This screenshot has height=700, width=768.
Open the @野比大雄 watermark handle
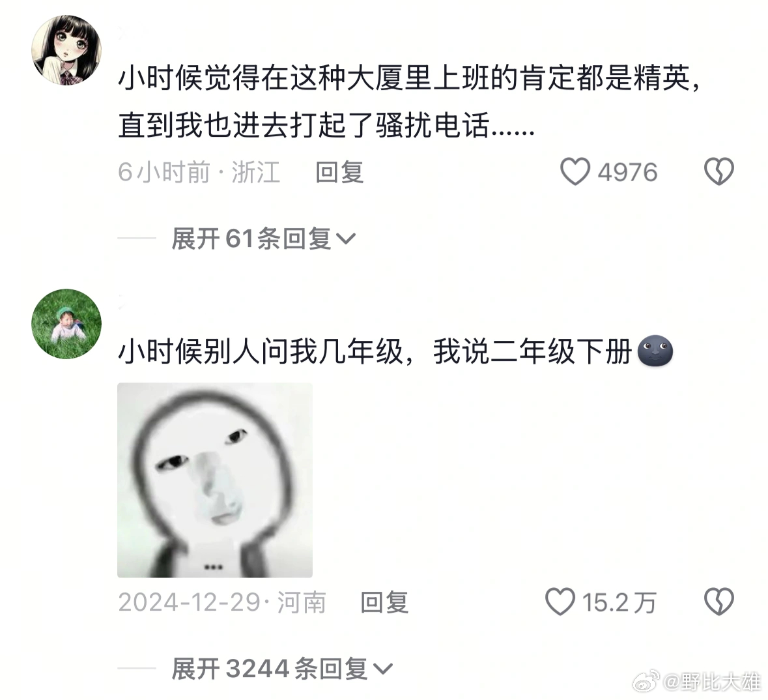pyautogui.click(x=712, y=682)
